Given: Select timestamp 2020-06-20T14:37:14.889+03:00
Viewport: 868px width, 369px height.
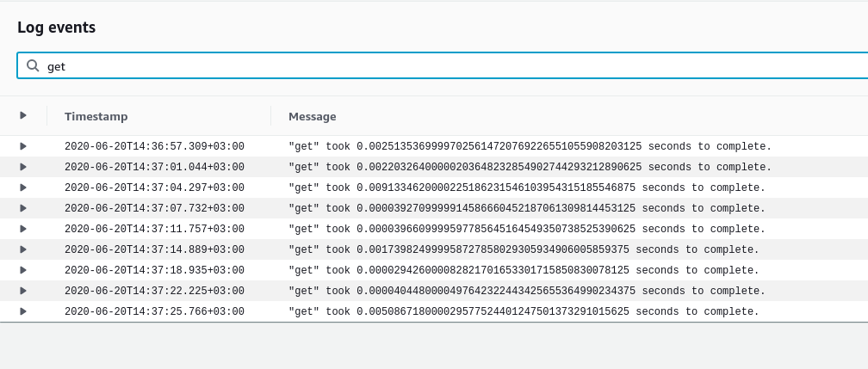Looking at the screenshot, I should 154,250.
